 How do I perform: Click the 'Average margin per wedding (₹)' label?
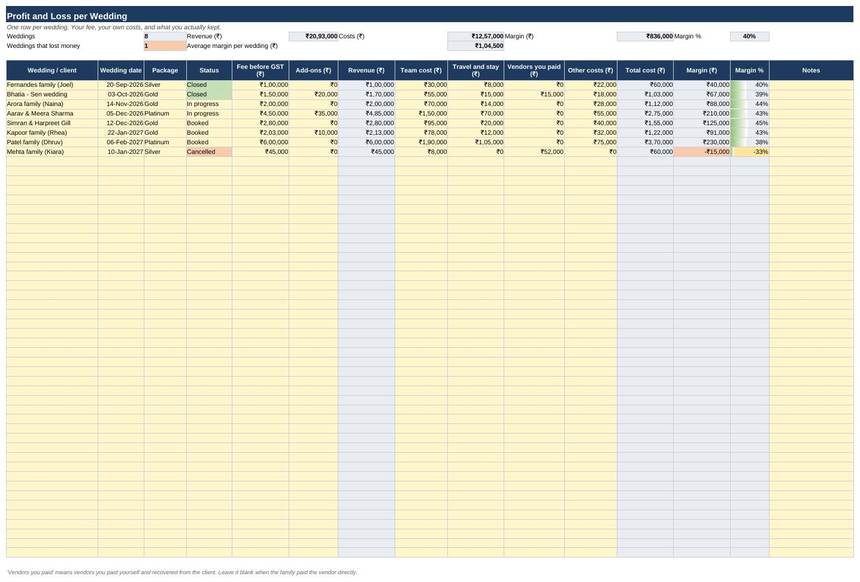click(232, 46)
